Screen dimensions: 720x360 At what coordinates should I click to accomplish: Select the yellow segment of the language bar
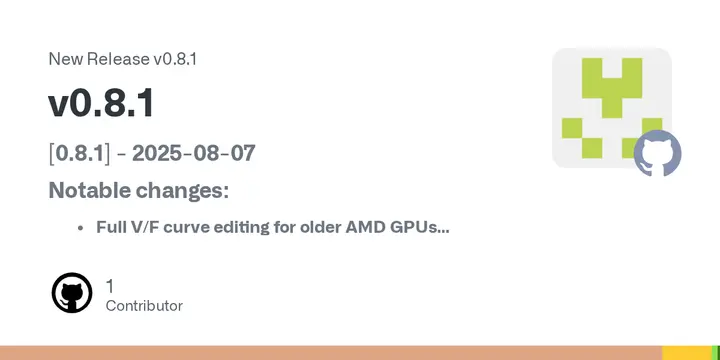tap(687, 353)
